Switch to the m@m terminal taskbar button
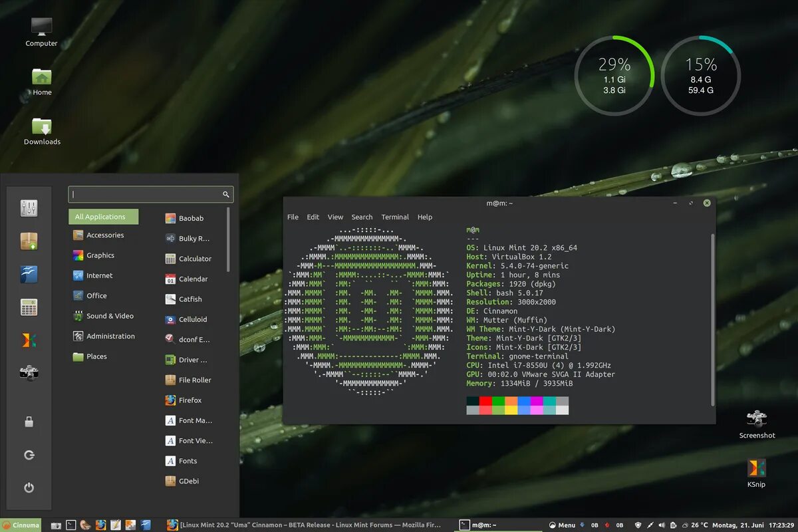798x532 pixels. tap(499, 525)
